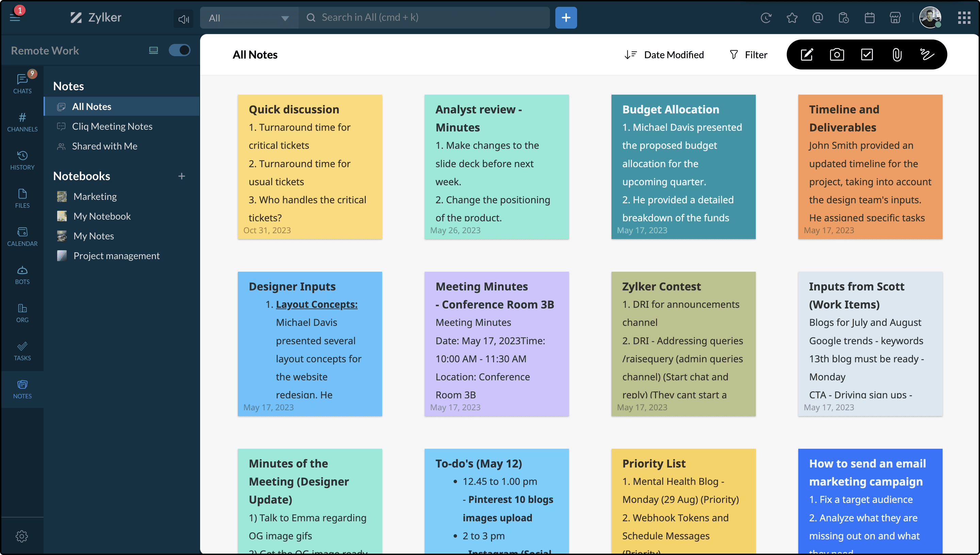Click the search in All field
The width and height of the screenshot is (980, 555).
(423, 17)
